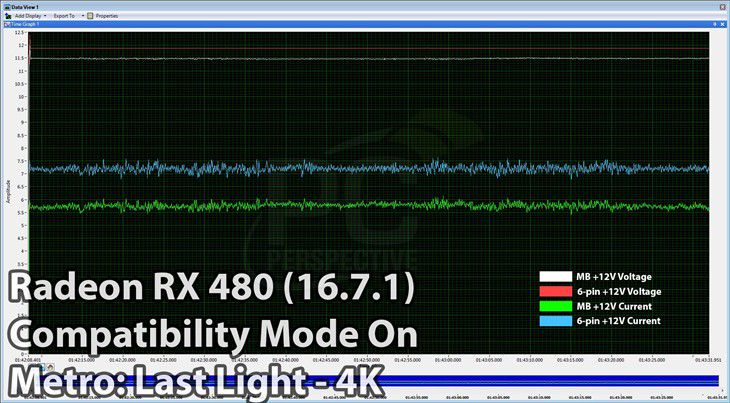
Task: Click the 01:43:00.000 time axis label
Action: [448, 360]
